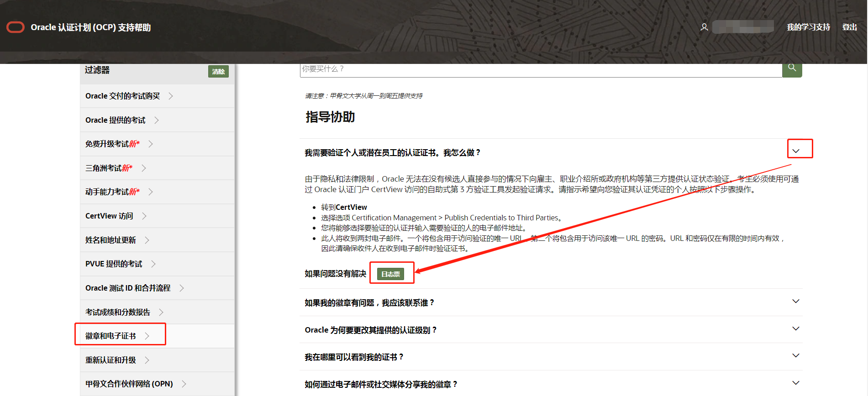Viewport: 868px width, 396px height.
Task: Click question title Oracle 为何要更改其提供的认证级别
Action: click(x=370, y=330)
